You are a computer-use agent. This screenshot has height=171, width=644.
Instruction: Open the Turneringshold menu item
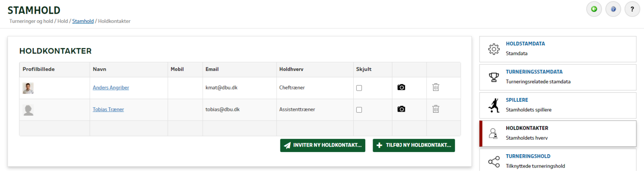(x=558, y=161)
